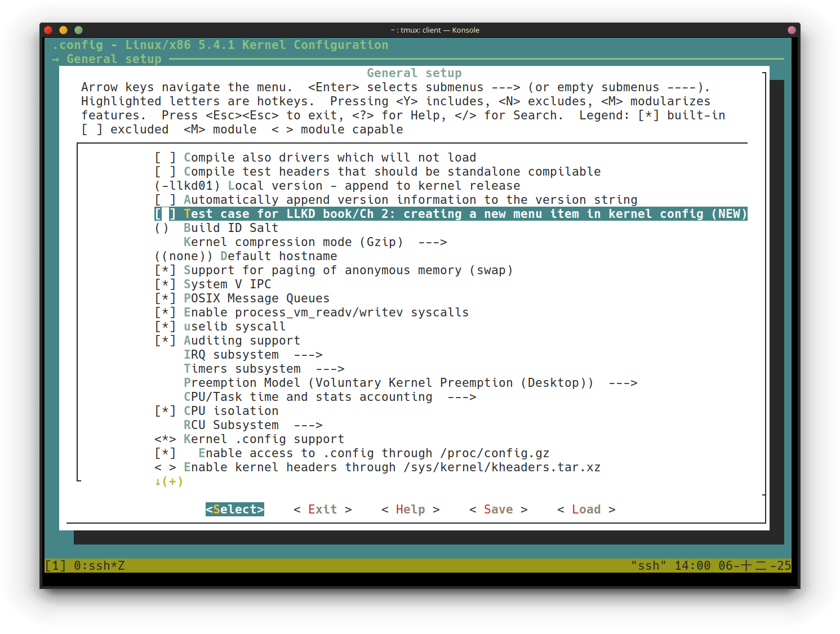Toggle 'Compile also drivers which will not load'
Screen dimensions: 840x634
[x=165, y=158]
